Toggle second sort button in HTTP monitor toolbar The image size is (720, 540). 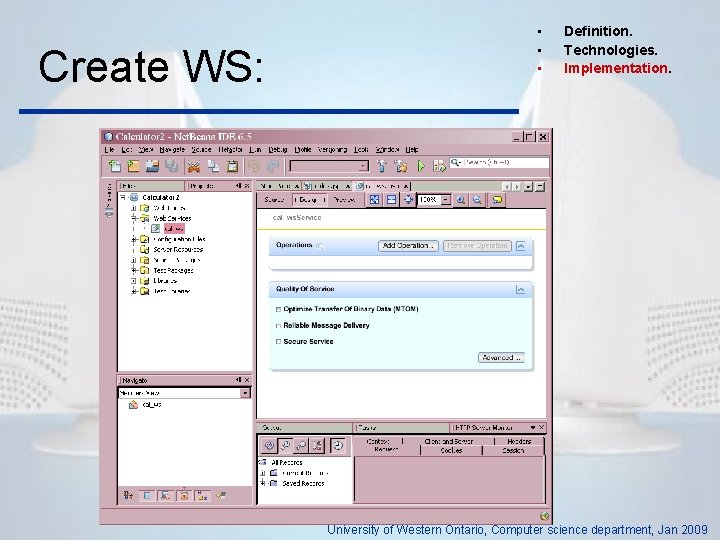coord(285,445)
